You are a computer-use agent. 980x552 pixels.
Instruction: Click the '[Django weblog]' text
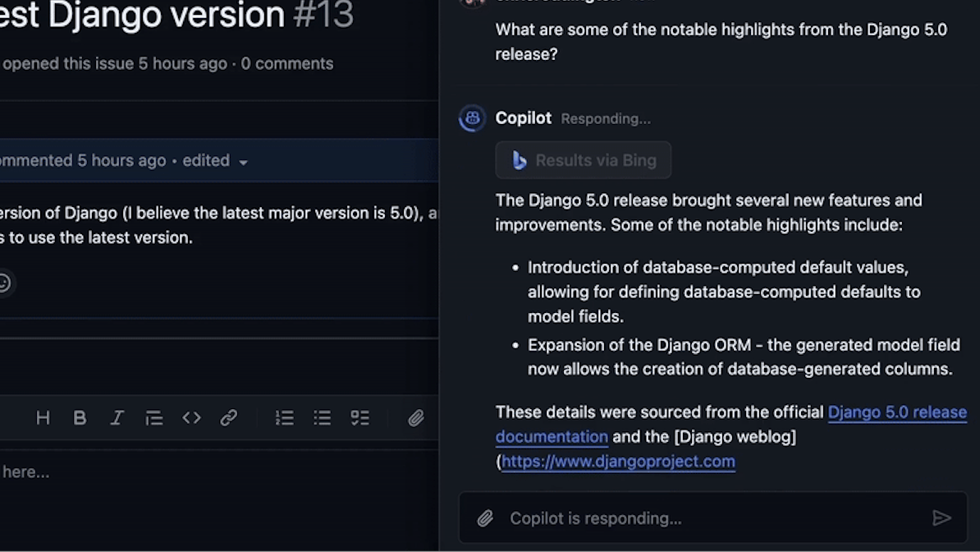tap(735, 437)
